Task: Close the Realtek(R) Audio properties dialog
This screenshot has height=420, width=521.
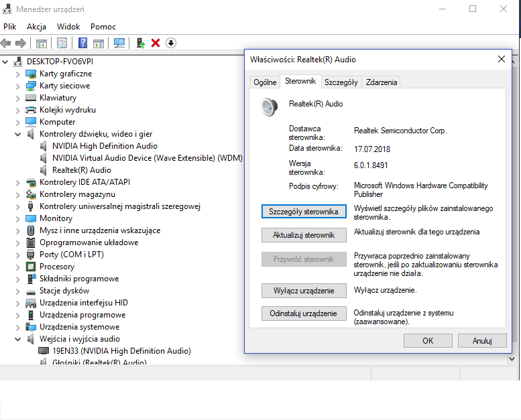Action: pos(502,59)
